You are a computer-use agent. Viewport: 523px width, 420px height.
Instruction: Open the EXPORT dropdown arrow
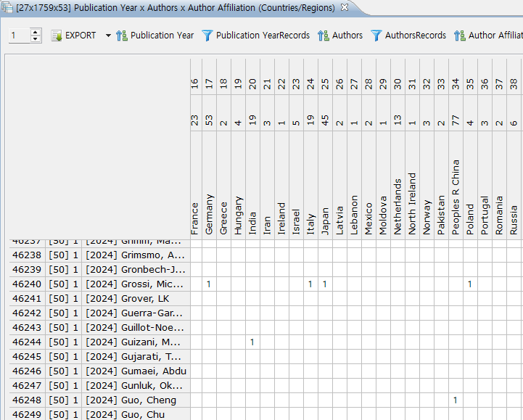pos(108,36)
